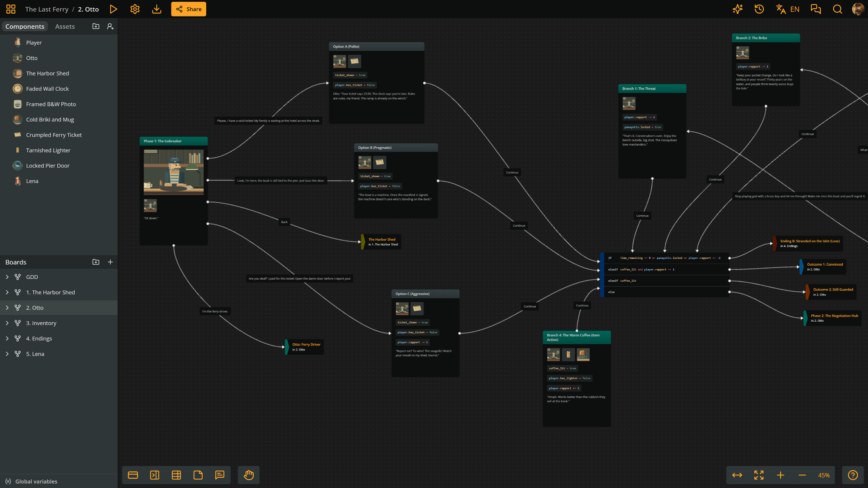Open the help question mark
Screen dimensions: 868x488
(x=853, y=475)
